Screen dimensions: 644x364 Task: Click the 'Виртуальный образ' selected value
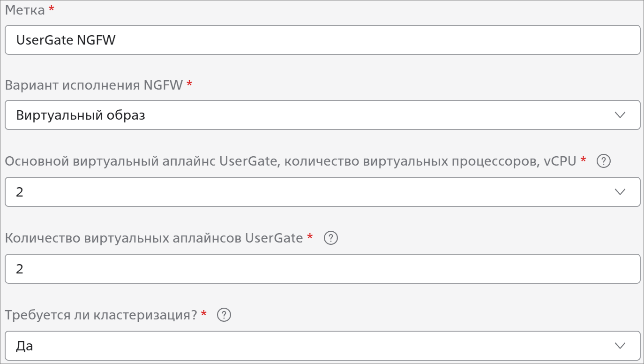click(x=81, y=115)
